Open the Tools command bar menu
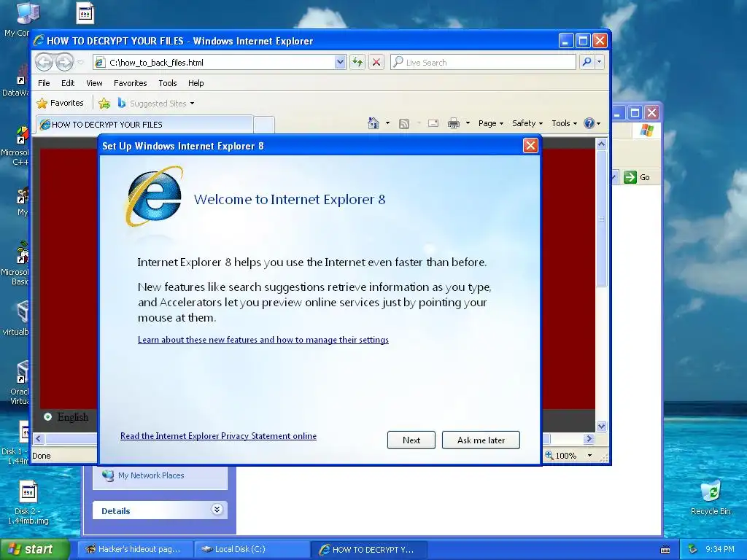747x560 pixels. [x=564, y=123]
